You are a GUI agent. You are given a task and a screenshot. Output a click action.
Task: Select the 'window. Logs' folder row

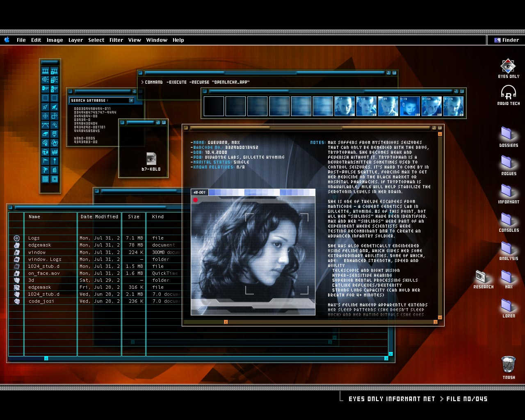(95, 259)
